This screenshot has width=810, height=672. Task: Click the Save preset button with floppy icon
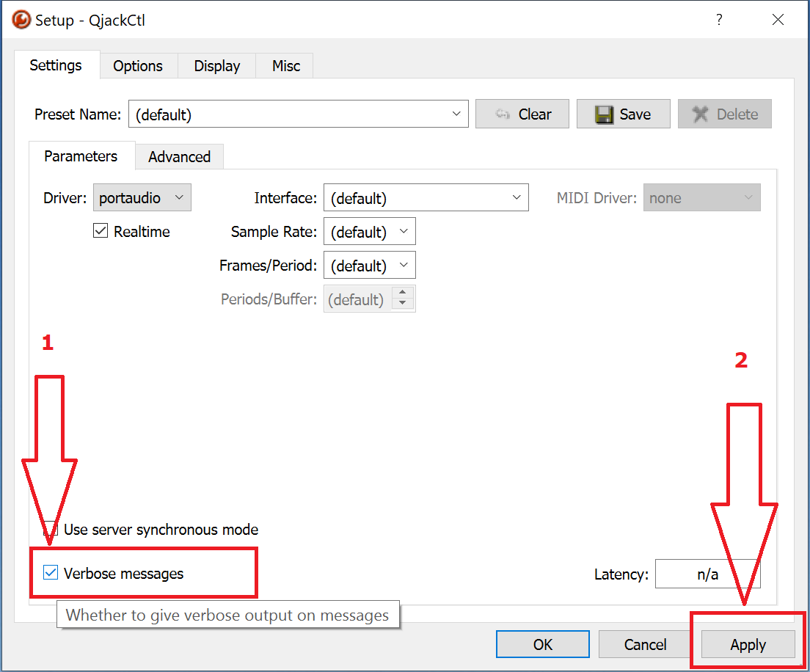click(x=623, y=114)
